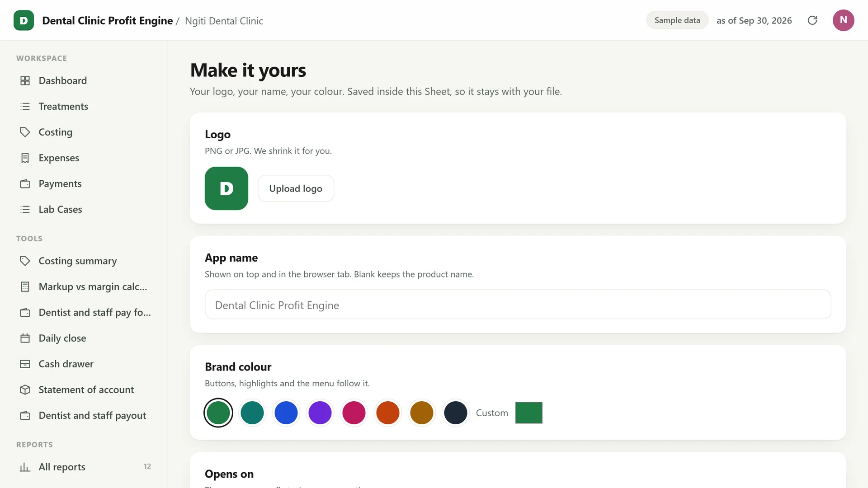Open Expenses from the workspace menu
868x488 pixels.
[x=84, y=158]
